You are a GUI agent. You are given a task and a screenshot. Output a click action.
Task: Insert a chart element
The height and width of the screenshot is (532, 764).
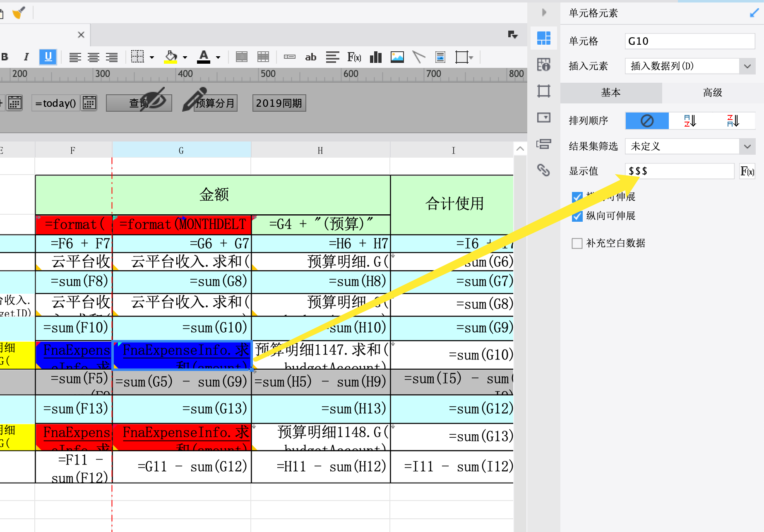point(376,57)
